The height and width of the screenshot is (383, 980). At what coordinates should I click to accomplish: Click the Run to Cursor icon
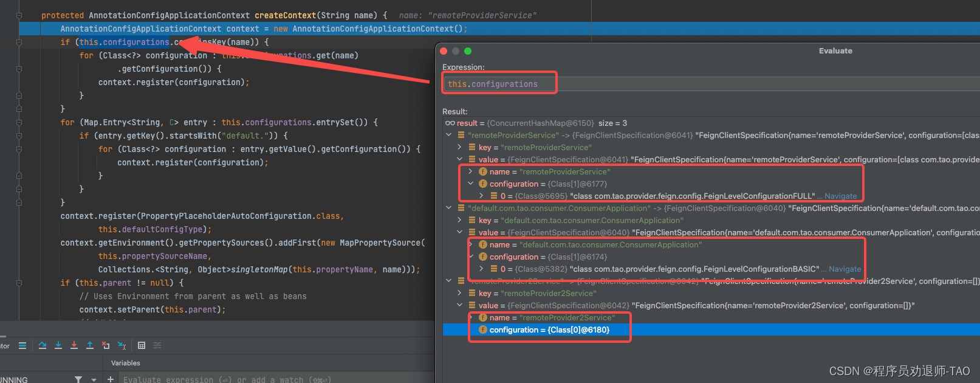point(122,345)
